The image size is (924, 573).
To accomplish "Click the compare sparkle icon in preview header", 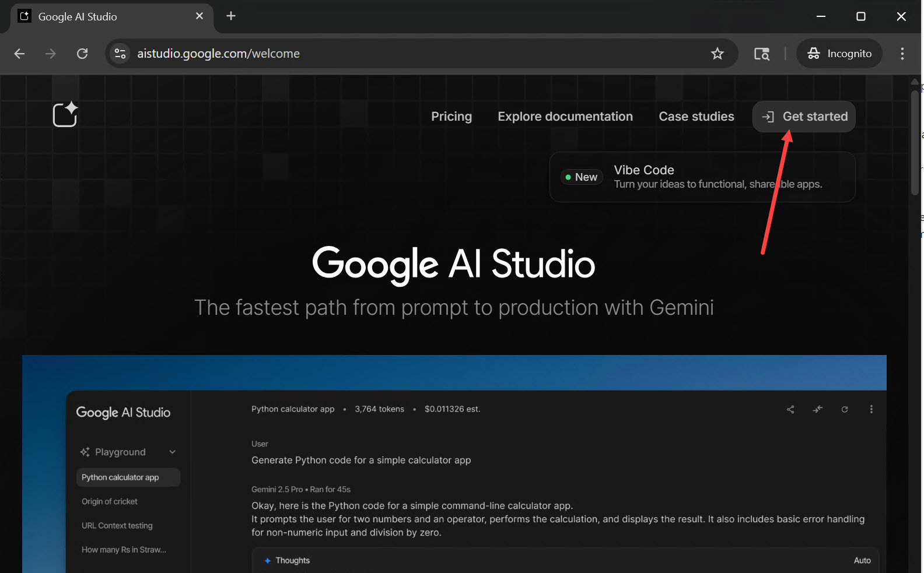I will [818, 409].
